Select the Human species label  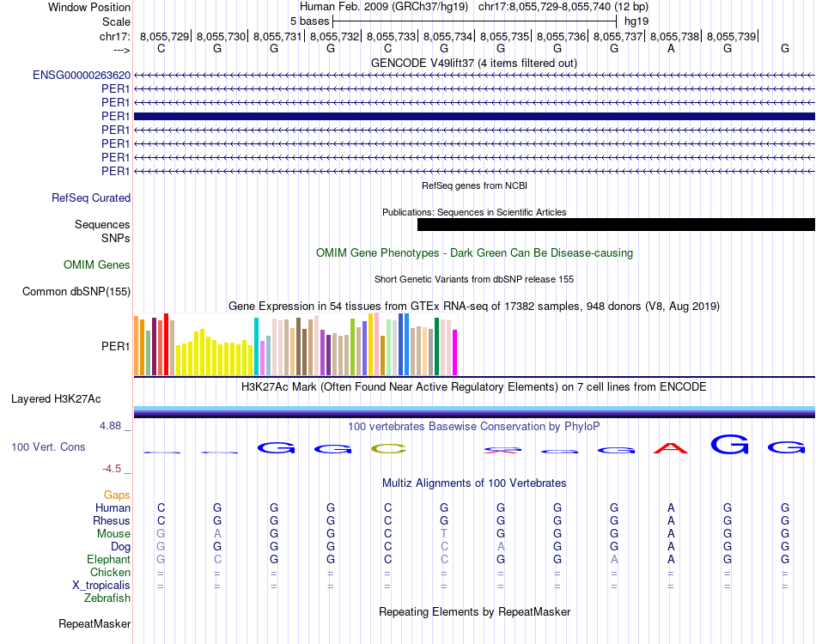[113, 508]
